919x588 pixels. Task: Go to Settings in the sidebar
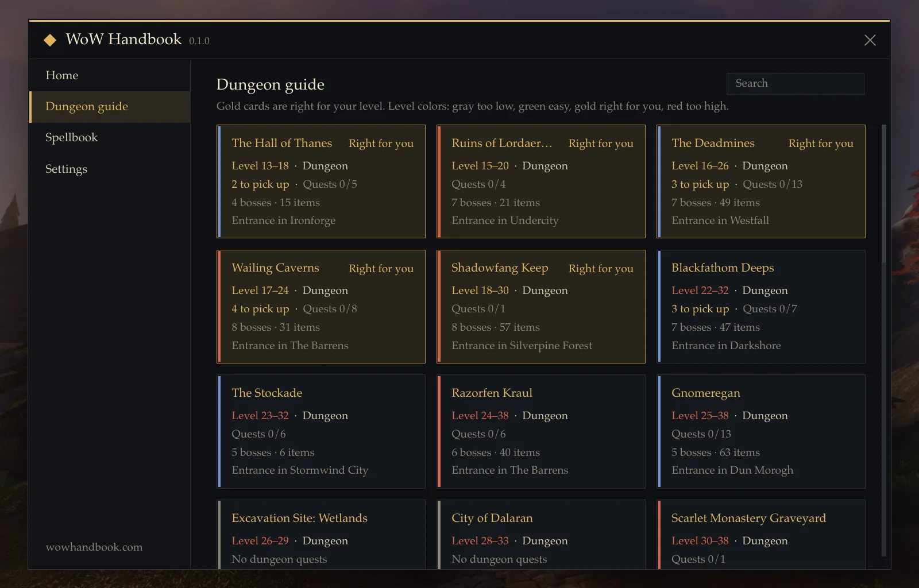110,169
